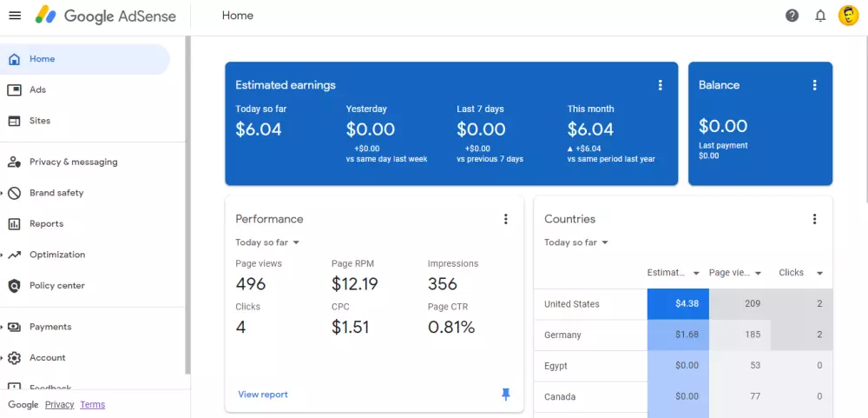
Task: Click the Help question mark icon
Action: tap(792, 16)
